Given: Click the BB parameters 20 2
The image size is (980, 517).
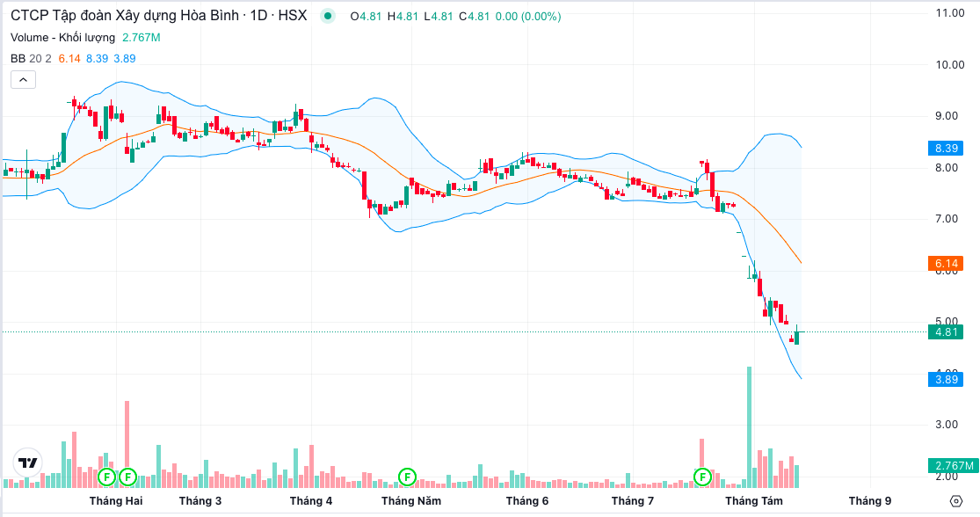Looking at the screenshot, I should [40, 59].
